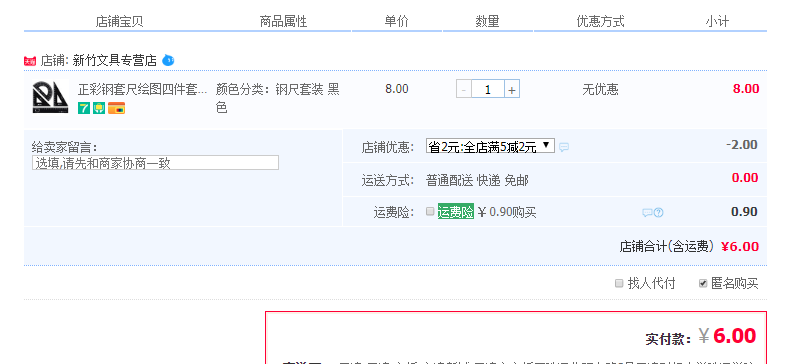Open the 新竹文具专营店 shop link

coord(115,61)
